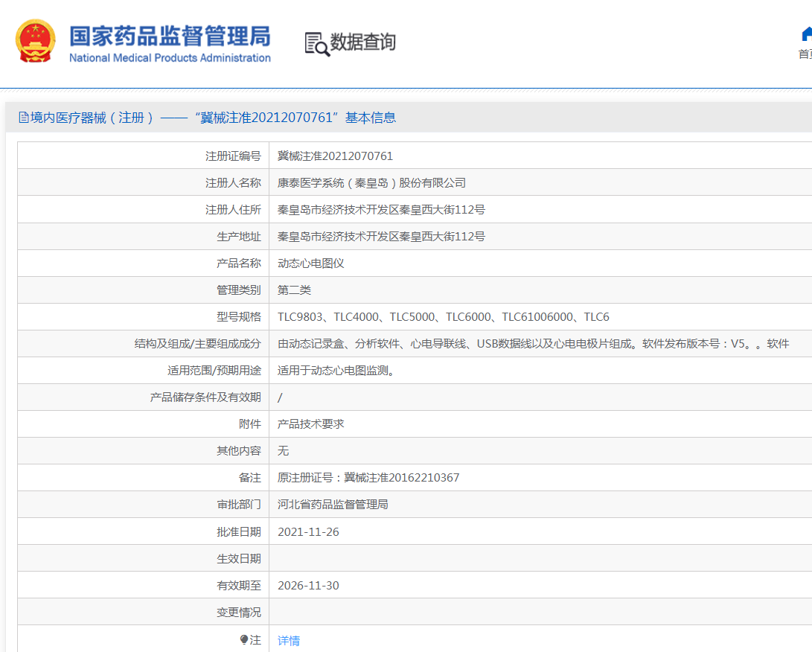The height and width of the screenshot is (652, 812).
Task: Click the approval date 2021-11-26
Action: tap(308, 532)
